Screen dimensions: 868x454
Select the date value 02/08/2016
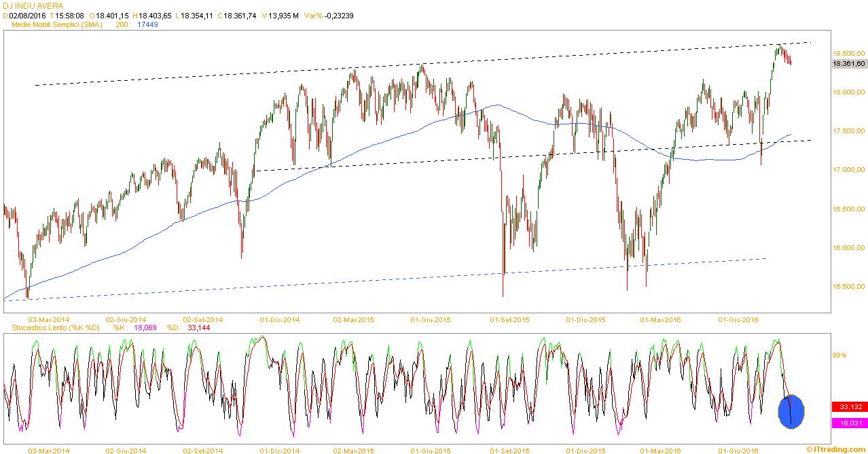[x=27, y=16]
